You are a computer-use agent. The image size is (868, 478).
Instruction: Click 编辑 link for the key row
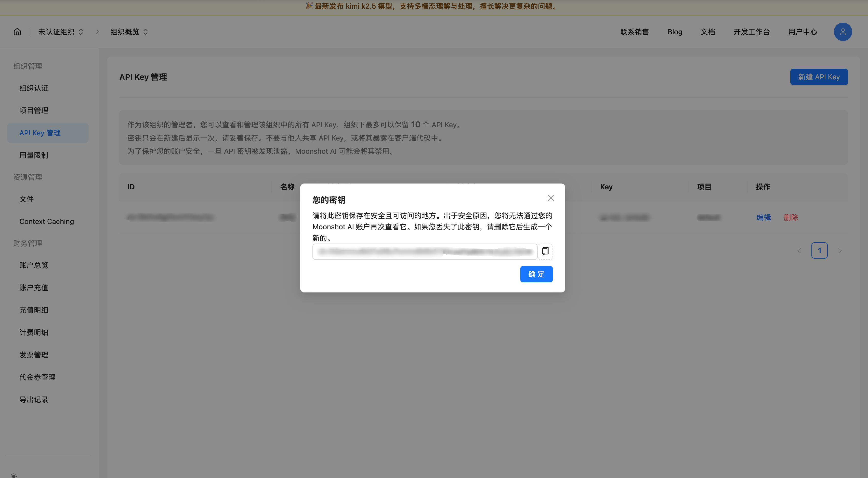[763, 217]
